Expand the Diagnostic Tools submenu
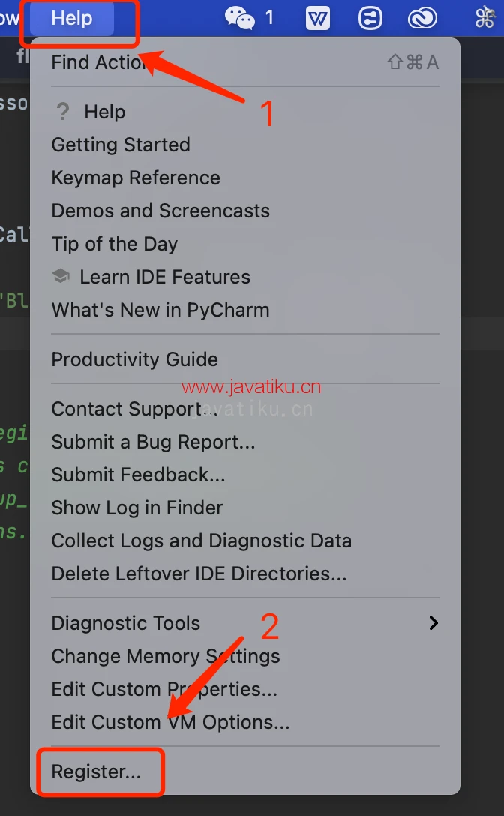504x816 pixels. point(124,622)
